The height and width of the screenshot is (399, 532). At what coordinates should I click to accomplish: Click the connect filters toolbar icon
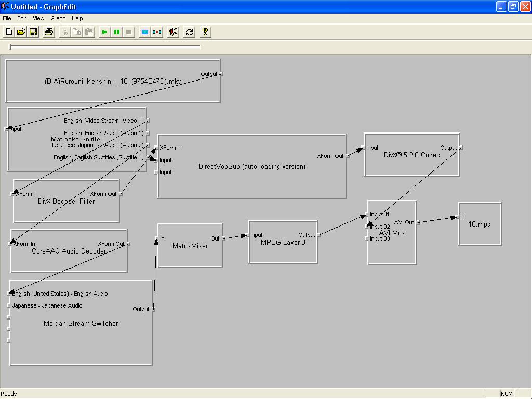pyautogui.click(x=157, y=32)
